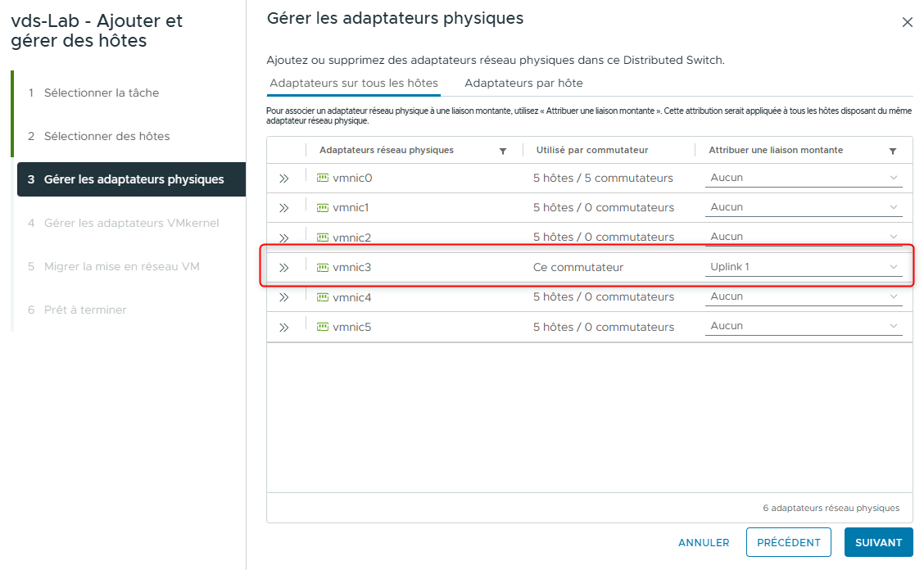This screenshot has height=570, width=924.
Task: Open the filter on Adaptateurs réseau physiques column
Action: pyautogui.click(x=501, y=150)
